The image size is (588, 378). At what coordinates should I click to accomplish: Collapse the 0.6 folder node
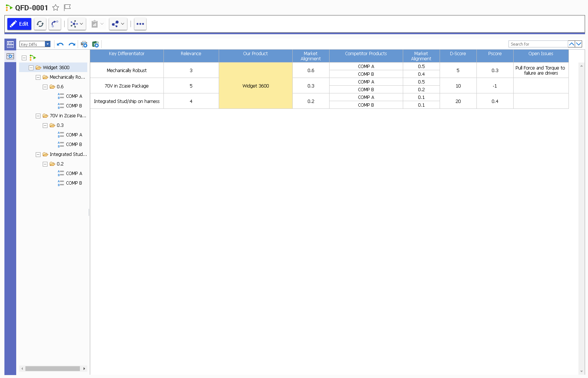click(x=45, y=87)
